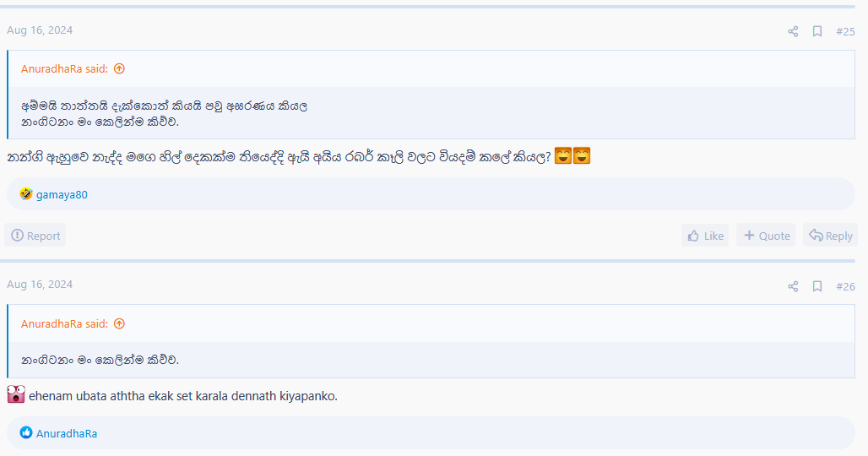Reply to post #25
The image size is (868, 456).
coord(830,236)
